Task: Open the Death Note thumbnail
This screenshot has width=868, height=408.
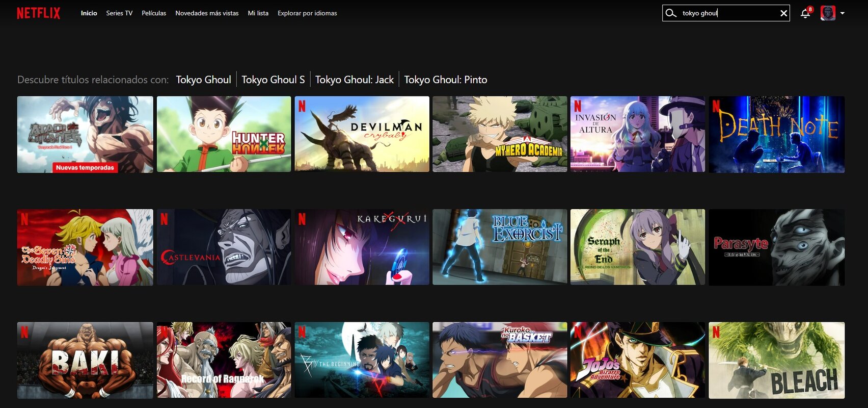Action: (x=776, y=135)
